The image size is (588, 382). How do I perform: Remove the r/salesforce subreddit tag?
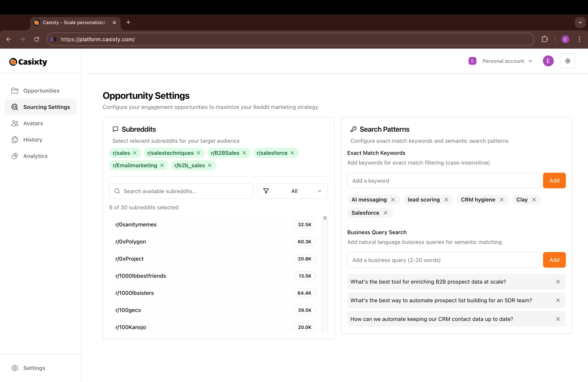[292, 153]
